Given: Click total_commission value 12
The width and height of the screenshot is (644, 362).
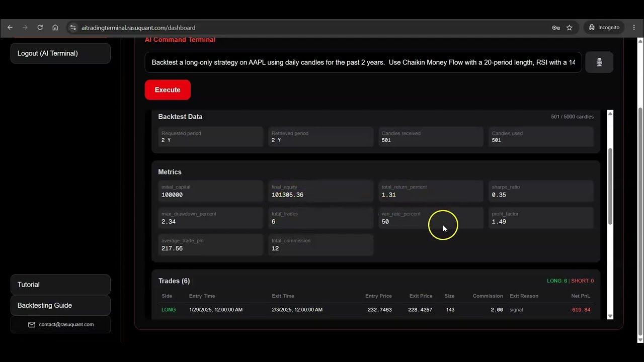Looking at the screenshot, I should tap(275, 248).
